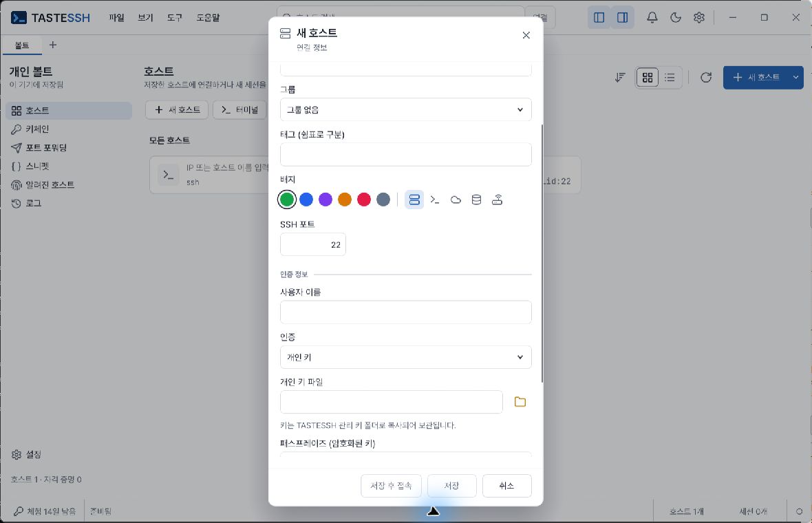Click the sort order icon
Image resolution: width=812 pixels, height=523 pixels.
click(620, 78)
